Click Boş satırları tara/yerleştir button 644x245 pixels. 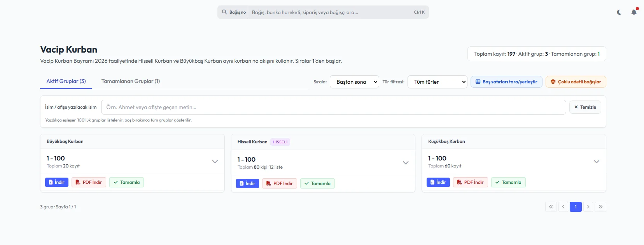tap(506, 82)
